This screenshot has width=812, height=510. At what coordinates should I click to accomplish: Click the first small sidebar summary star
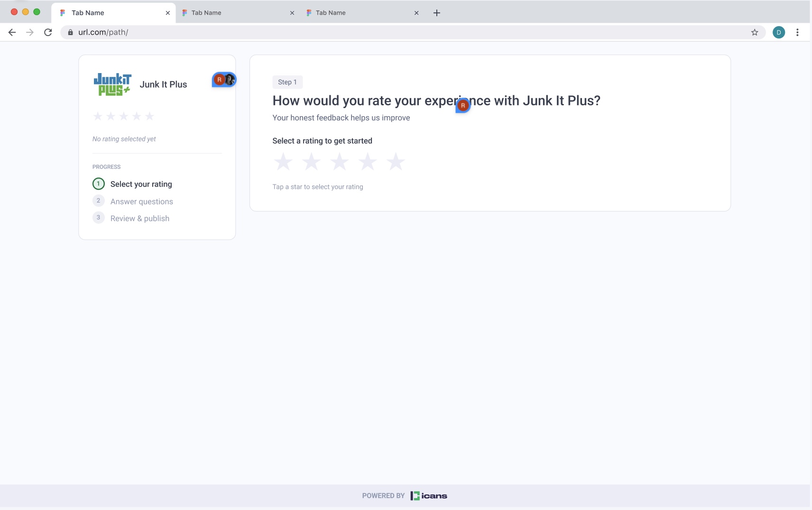point(98,116)
